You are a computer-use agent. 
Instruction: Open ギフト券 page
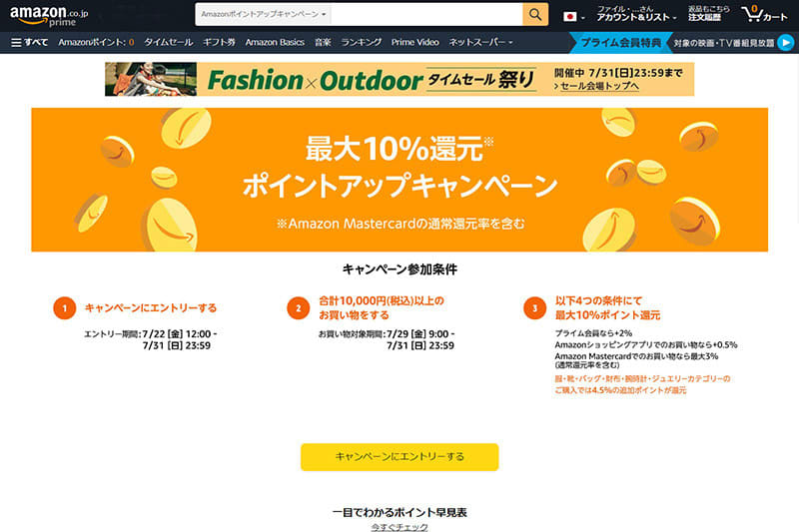point(219,42)
